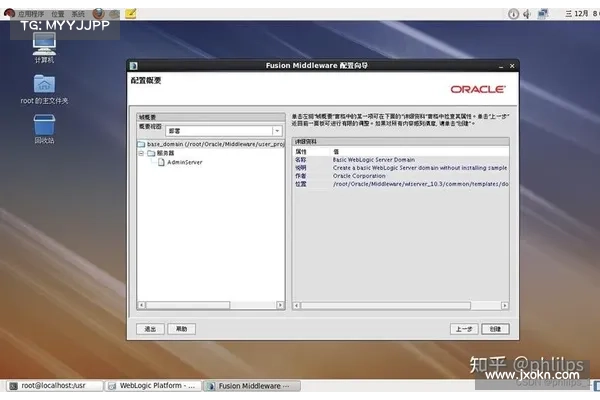The height and width of the screenshot is (400, 600).
Task: Click the 创建 button to create domain
Action: 496,329
